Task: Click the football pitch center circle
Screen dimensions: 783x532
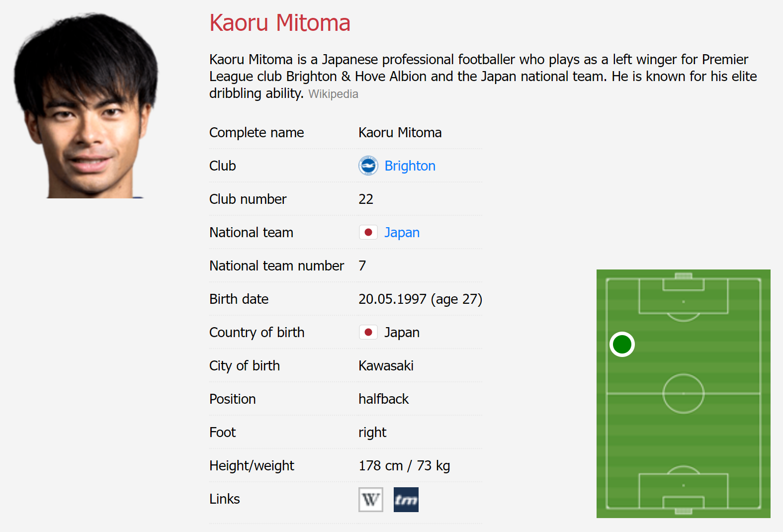Action: click(684, 393)
